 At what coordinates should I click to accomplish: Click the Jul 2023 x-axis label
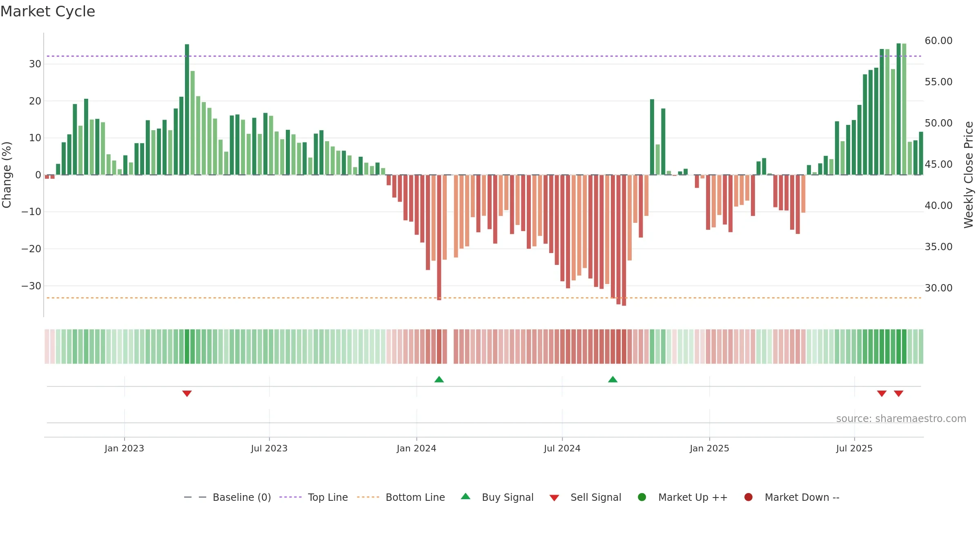[269, 449]
